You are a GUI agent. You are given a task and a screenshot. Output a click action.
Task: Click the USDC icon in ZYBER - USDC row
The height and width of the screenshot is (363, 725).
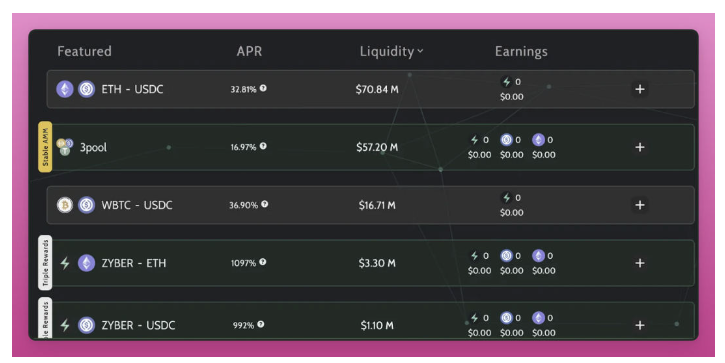[86, 325]
